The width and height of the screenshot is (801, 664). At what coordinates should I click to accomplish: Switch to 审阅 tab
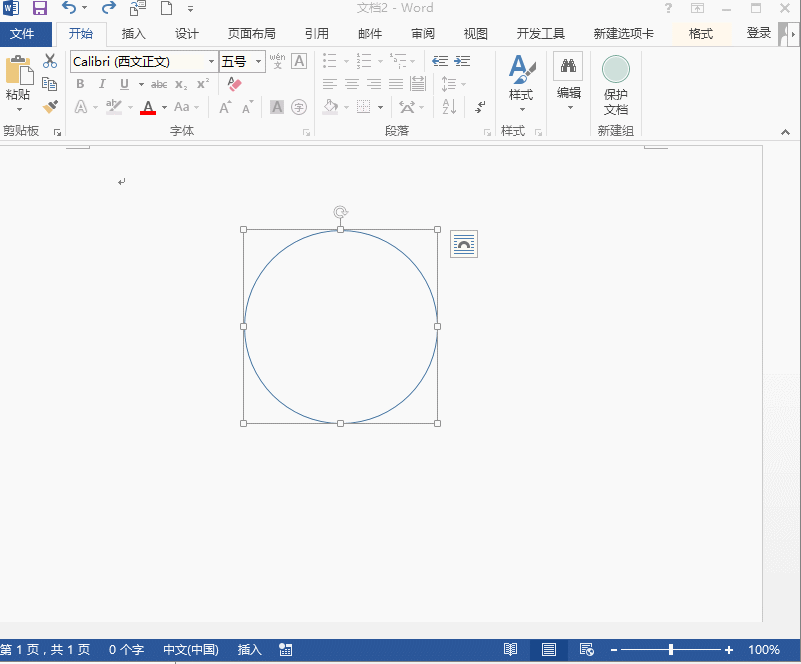(x=423, y=34)
